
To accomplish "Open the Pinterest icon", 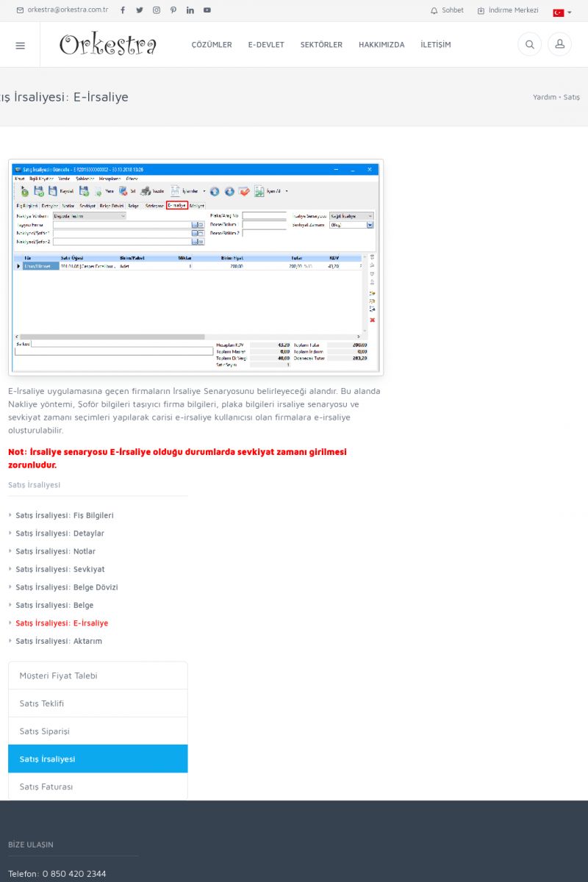I will coord(173,10).
